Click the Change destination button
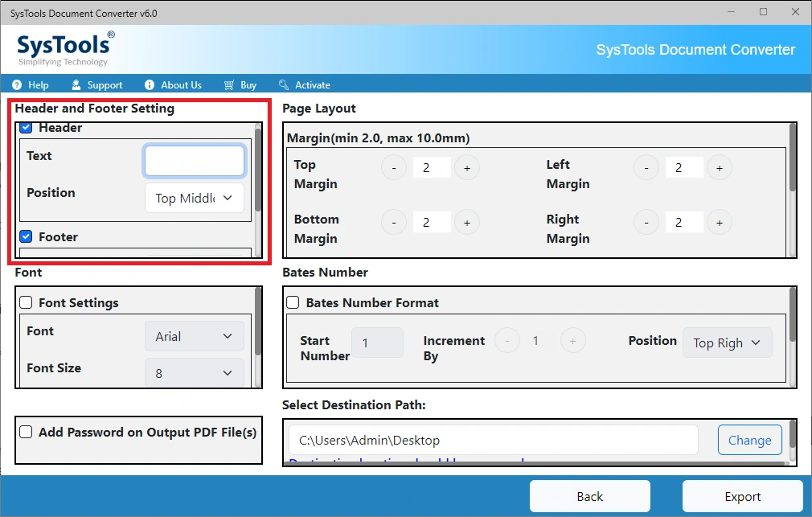The height and width of the screenshot is (517, 812). [x=750, y=440]
